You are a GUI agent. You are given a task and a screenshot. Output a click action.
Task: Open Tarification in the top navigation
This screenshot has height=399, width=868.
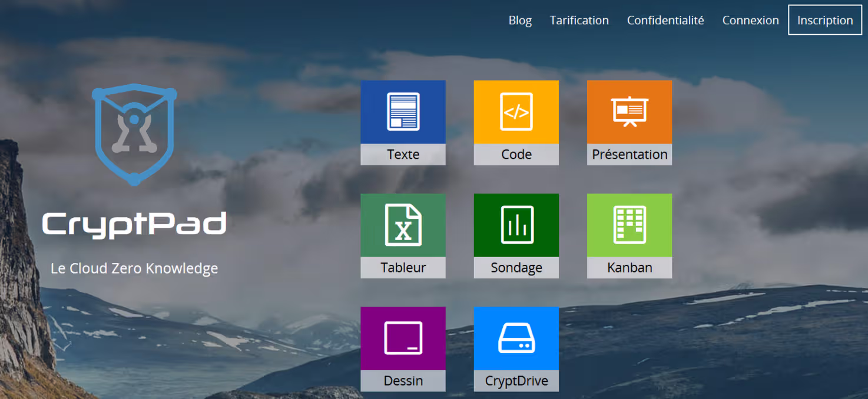coord(579,20)
